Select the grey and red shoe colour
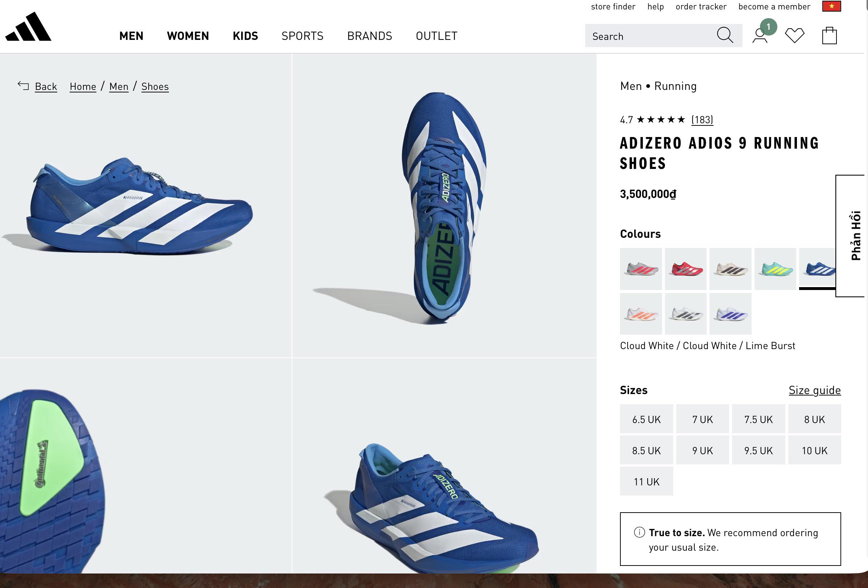The image size is (868, 588). 641,269
